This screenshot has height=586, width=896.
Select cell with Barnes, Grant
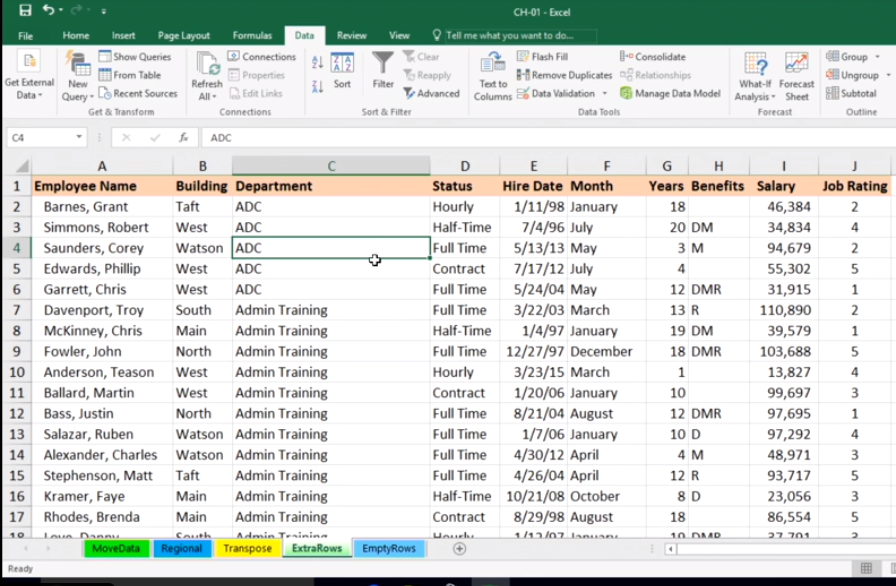(x=102, y=207)
